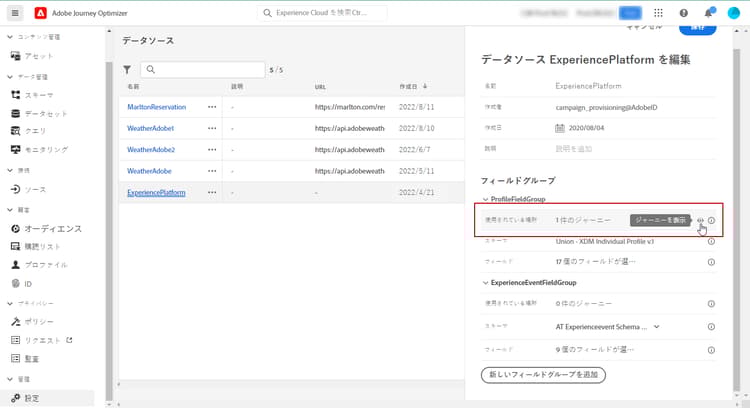The image size is (750, 408).
Task: Click the data source list search field
Action: coord(203,70)
